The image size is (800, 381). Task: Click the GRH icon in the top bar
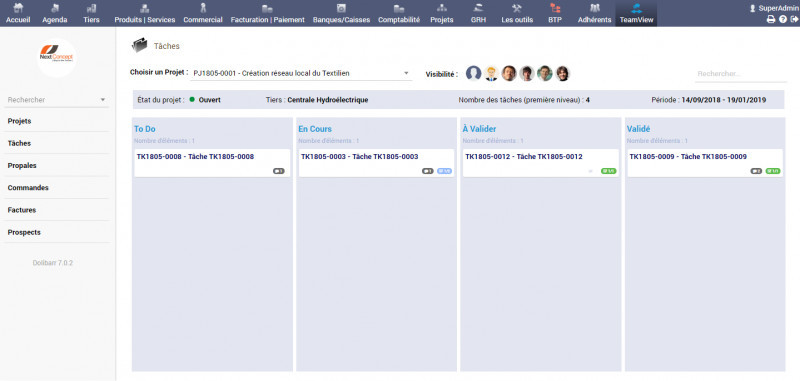[479, 8]
